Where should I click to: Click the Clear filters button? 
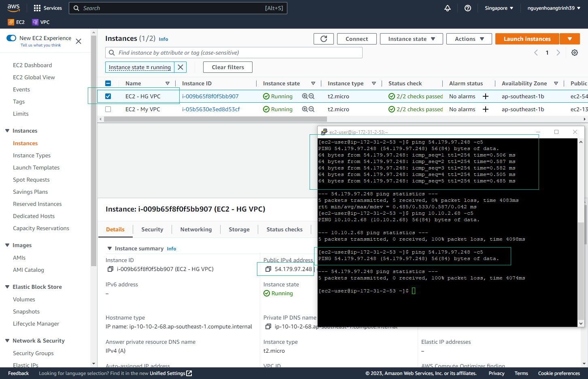click(x=228, y=67)
